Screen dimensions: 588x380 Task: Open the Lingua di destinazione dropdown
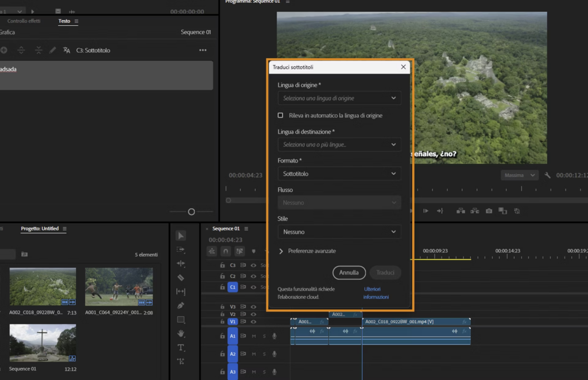(x=339, y=144)
